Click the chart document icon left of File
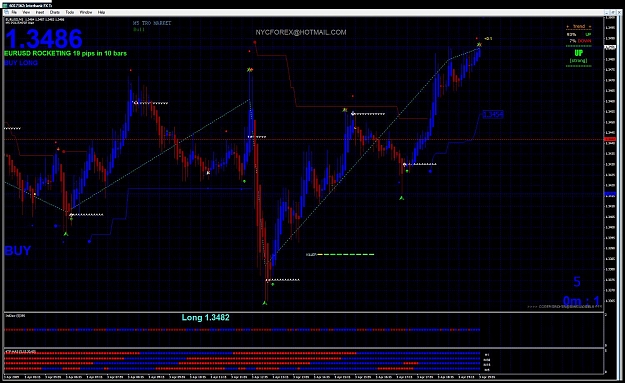Image resolution: width=625 pixels, height=383 pixels. (x=6, y=12)
